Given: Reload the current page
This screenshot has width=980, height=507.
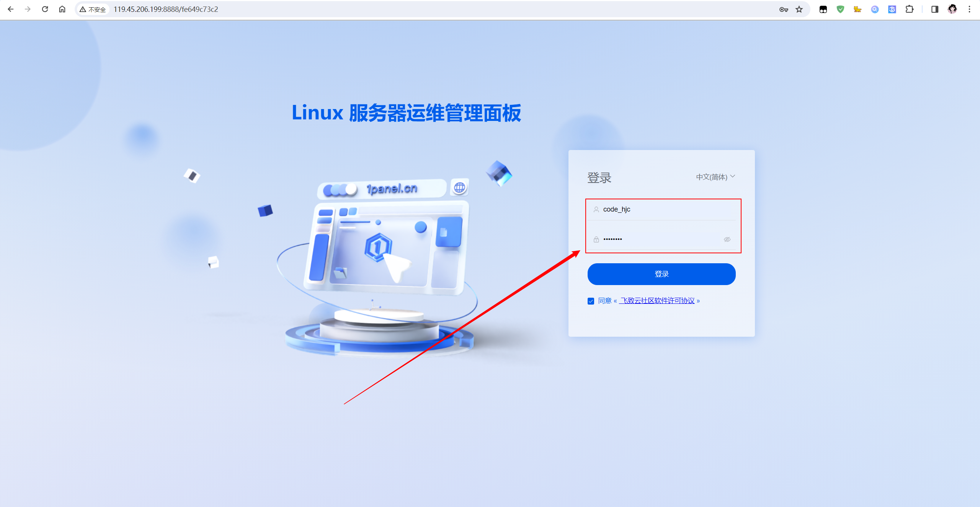Looking at the screenshot, I should [x=45, y=9].
